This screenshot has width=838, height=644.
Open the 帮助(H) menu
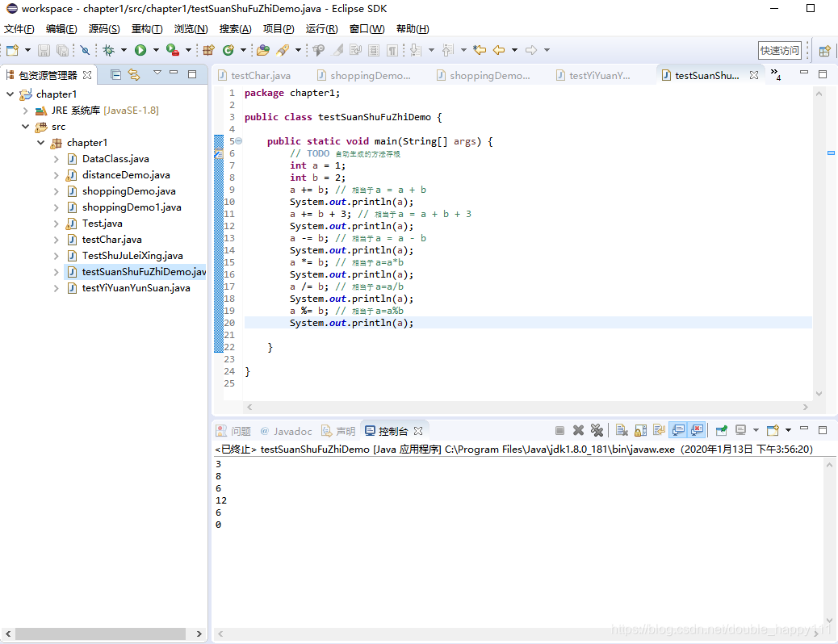click(x=413, y=29)
